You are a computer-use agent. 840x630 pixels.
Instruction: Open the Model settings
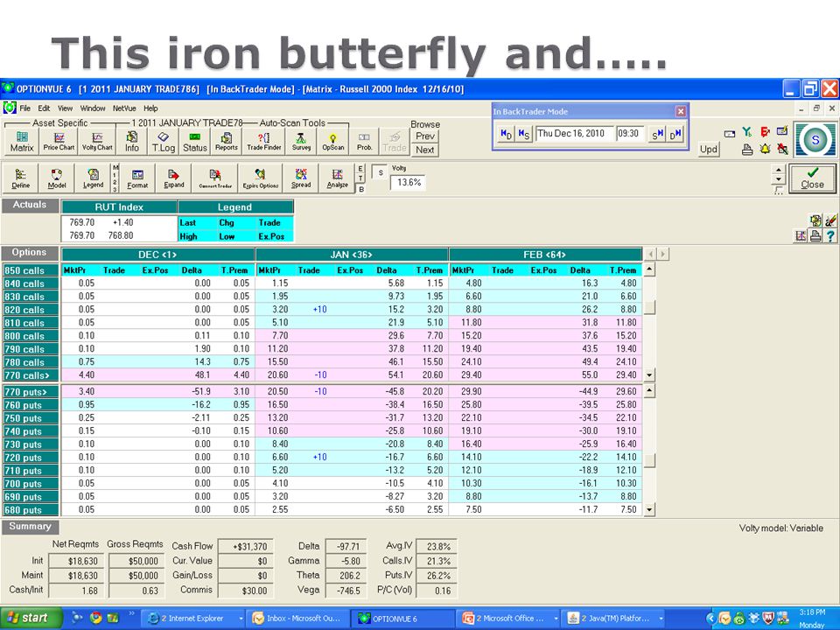point(57,178)
